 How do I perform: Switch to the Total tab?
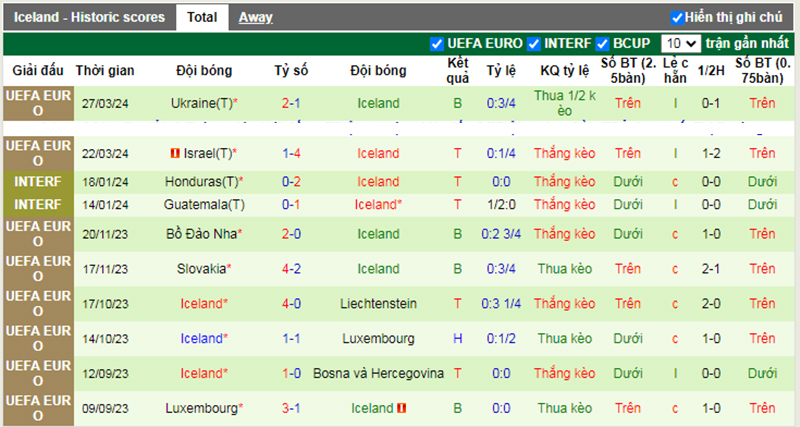click(201, 17)
